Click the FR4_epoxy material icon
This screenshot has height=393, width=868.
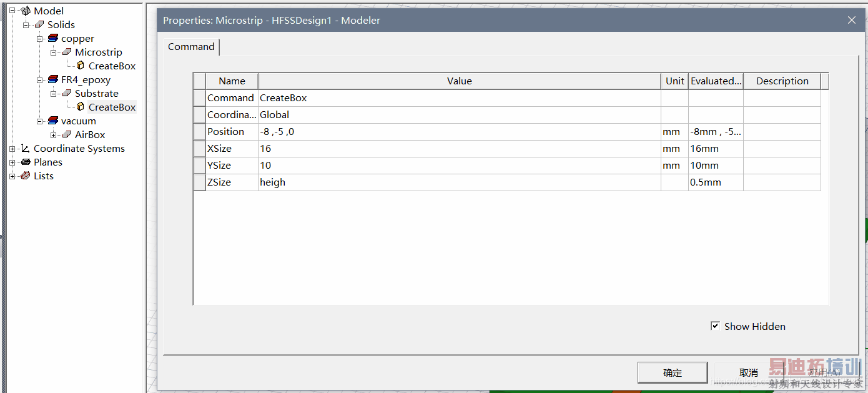point(53,79)
